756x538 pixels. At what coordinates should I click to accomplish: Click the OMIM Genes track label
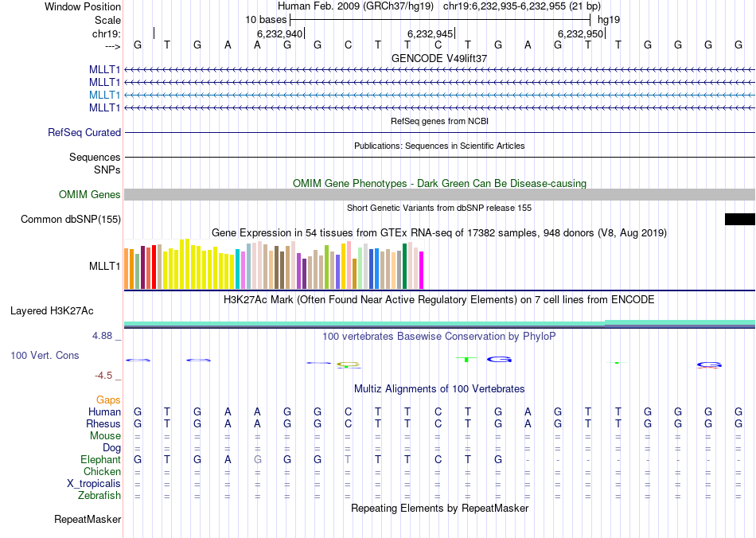(90, 195)
